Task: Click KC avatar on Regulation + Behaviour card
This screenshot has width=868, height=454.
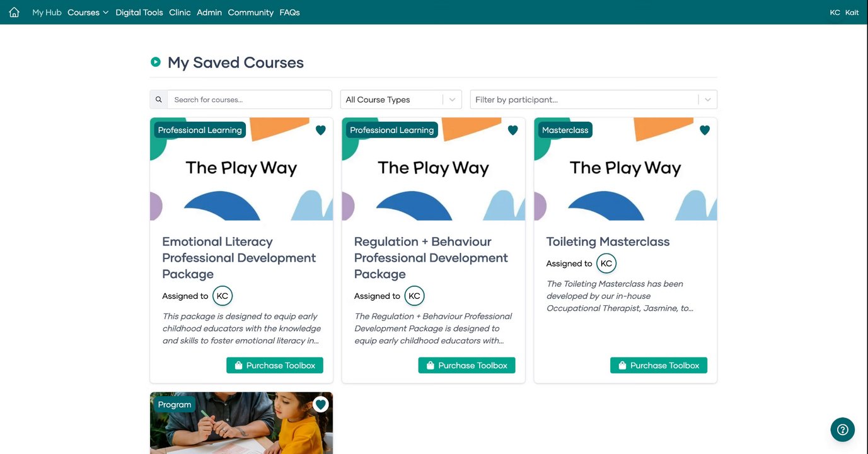Action: [x=414, y=296]
